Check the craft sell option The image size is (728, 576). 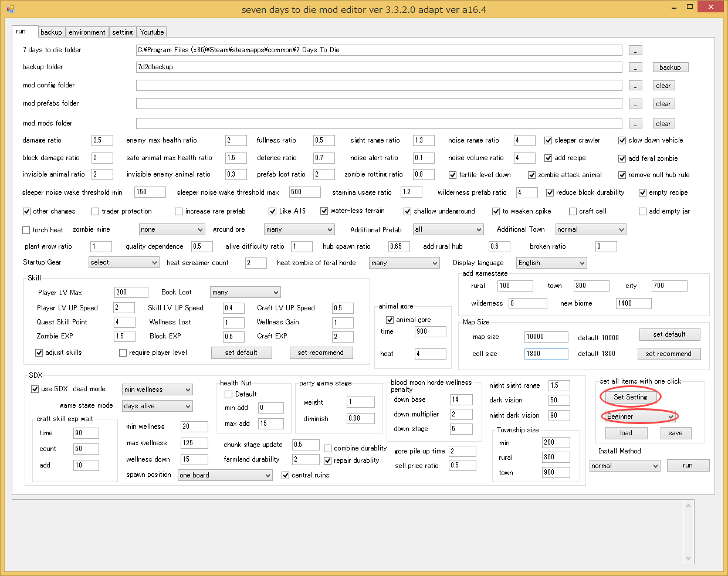click(x=573, y=212)
